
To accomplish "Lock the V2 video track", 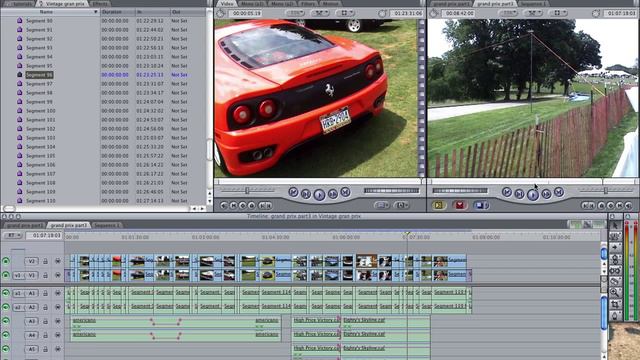I will click(x=45, y=261).
